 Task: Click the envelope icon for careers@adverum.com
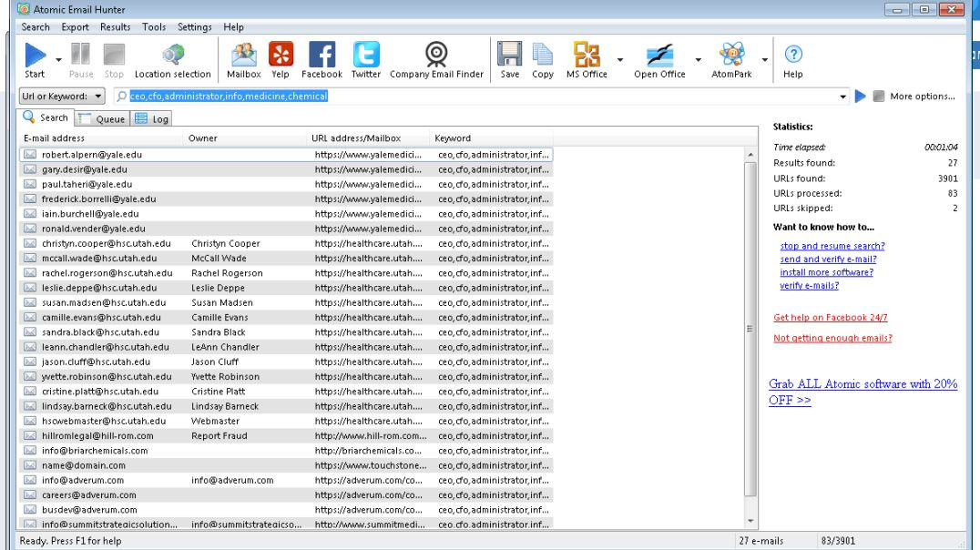pyautogui.click(x=30, y=495)
